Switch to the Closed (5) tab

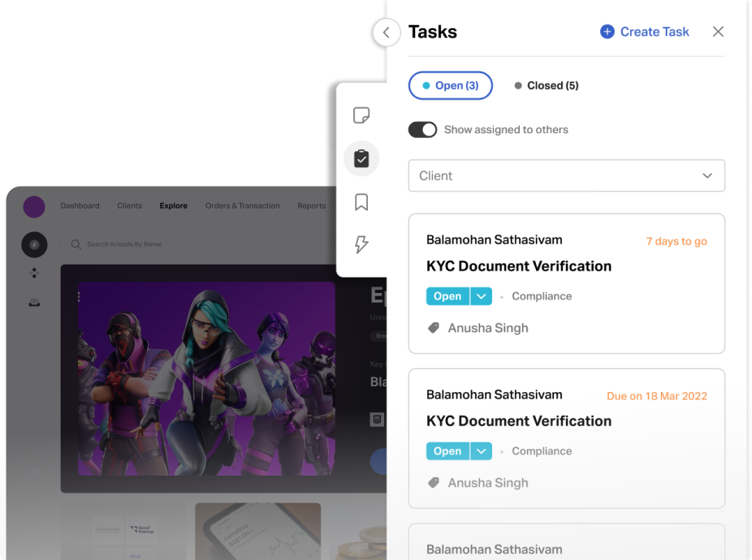(547, 85)
